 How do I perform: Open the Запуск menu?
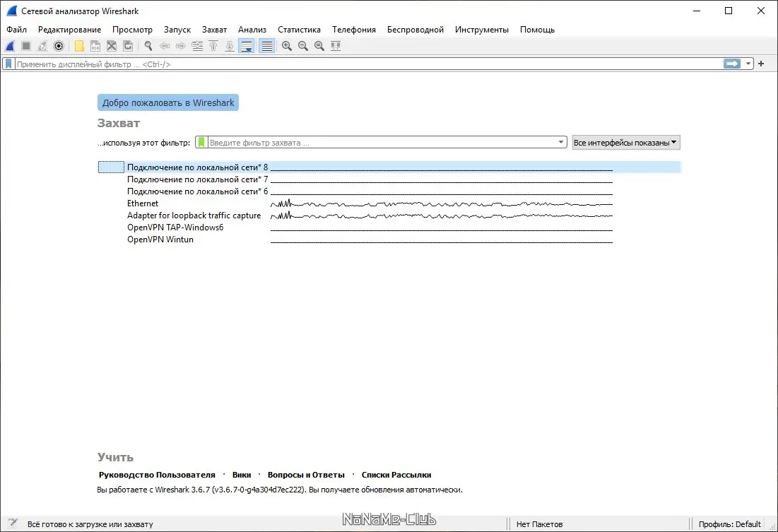[x=177, y=30]
